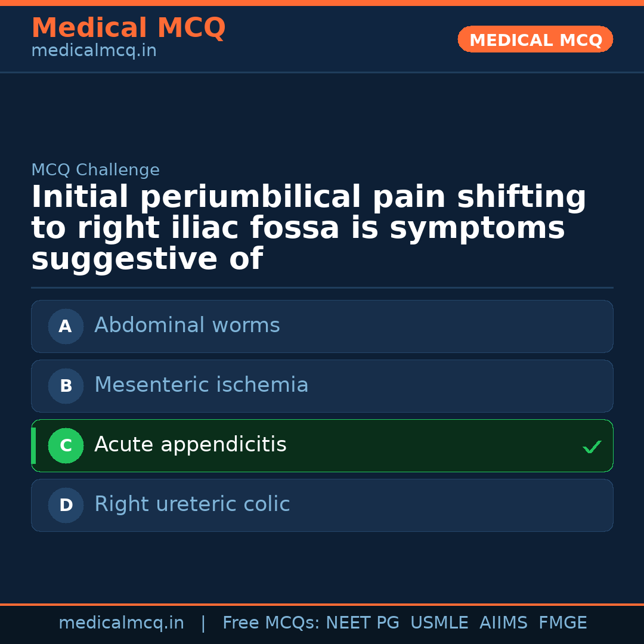Open the medicalmcq.in link in the footer
644x644 pixels.
pos(121,623)
